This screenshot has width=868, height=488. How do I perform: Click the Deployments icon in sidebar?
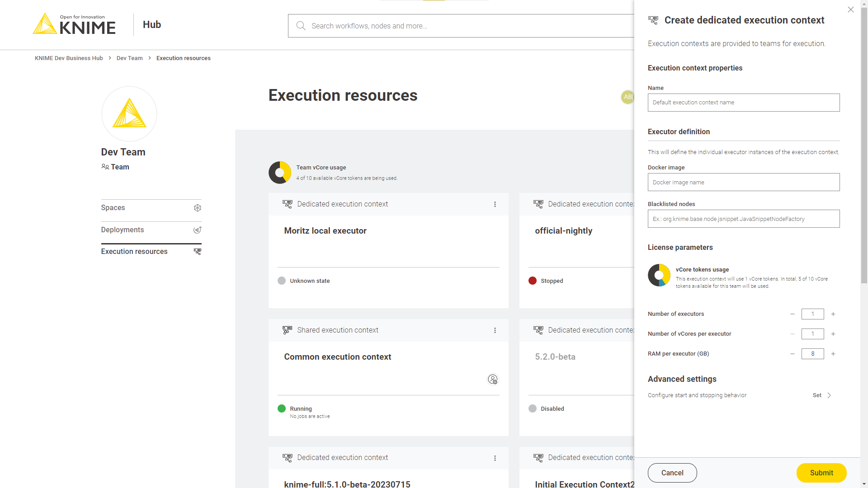[x=198, y=230]
